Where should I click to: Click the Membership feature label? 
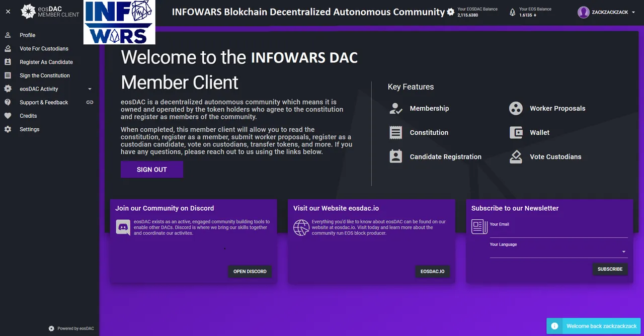tap(429, 108)
